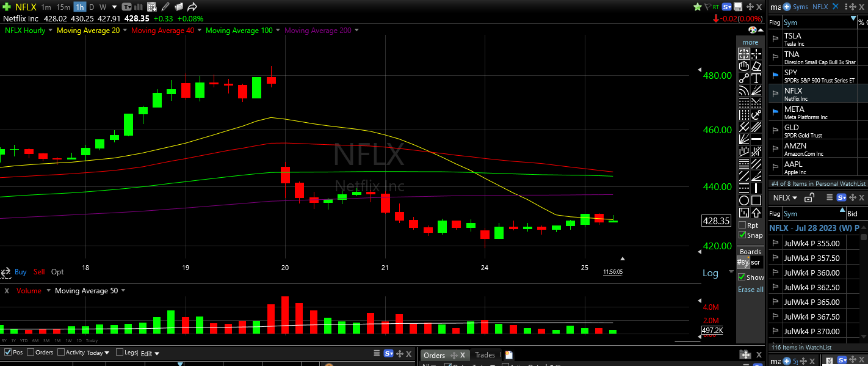This screenshot has height=366, width=868.
Task: Switch to the Trades tab
Action: click(x=485, y=355)
